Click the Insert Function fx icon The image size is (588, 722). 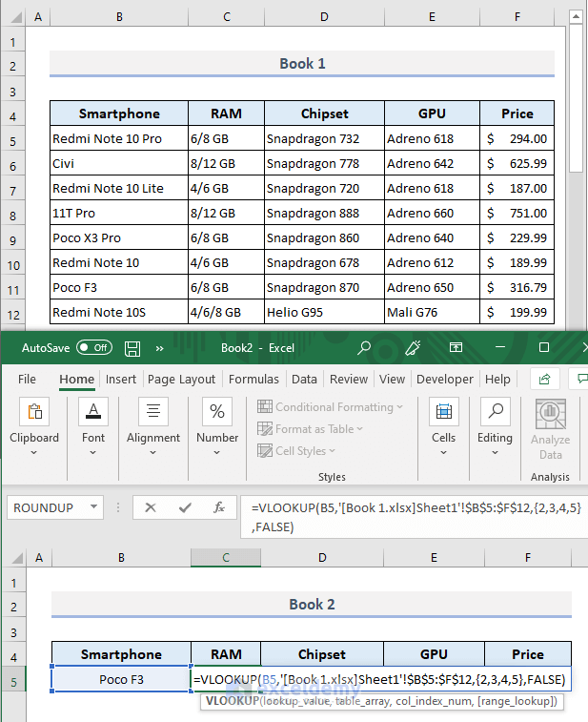[218, 507]
